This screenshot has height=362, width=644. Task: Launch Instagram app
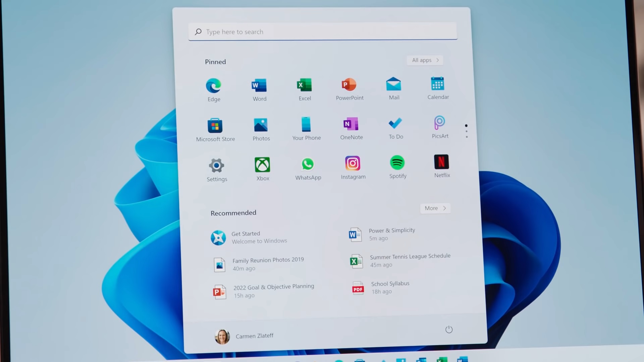coord(353,168)
